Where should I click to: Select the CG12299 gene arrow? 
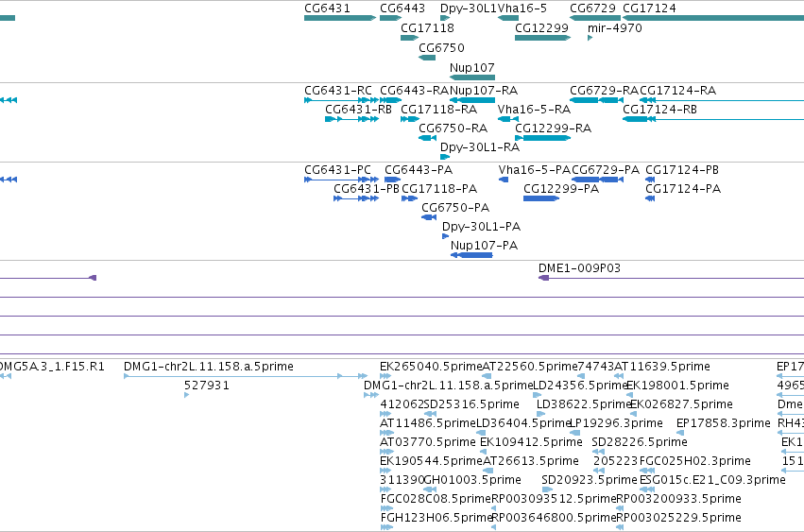point(542,38)
